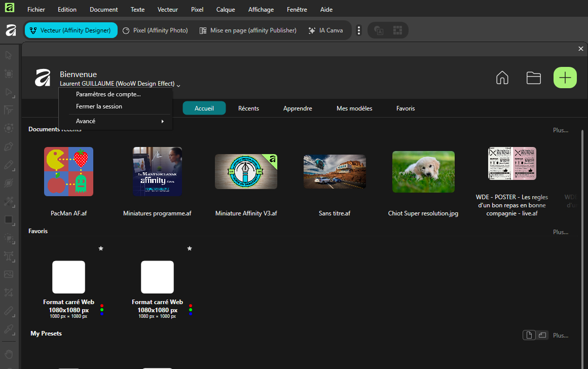
Task: Toggle star on left Format carré Web favorite
Action: pos(101,248)
